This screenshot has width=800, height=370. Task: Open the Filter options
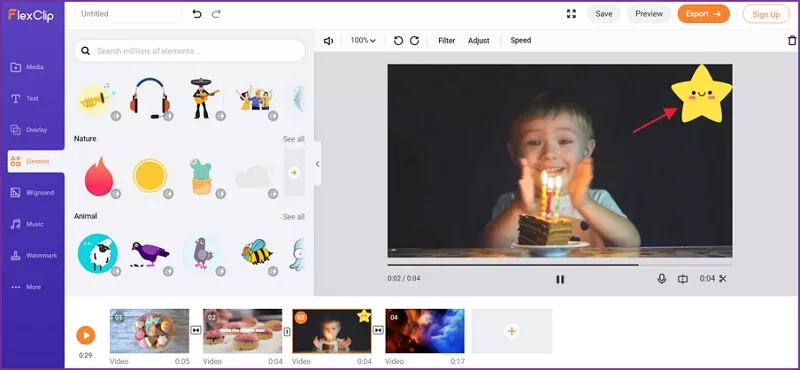tap(446, 41)
